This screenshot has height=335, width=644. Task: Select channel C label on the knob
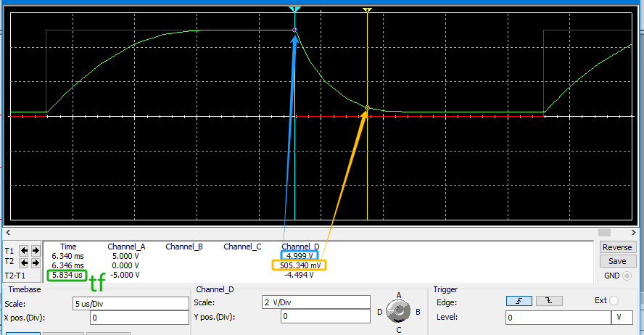398,330
